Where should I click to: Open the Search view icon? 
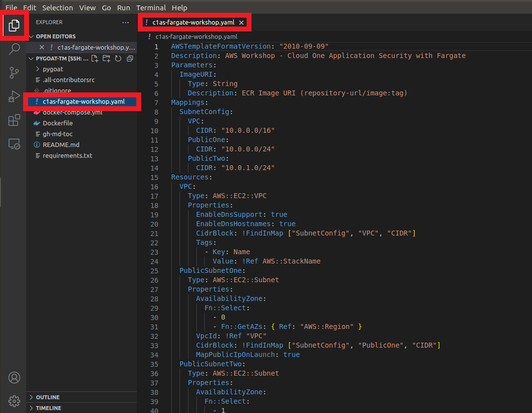click(14, 49)
